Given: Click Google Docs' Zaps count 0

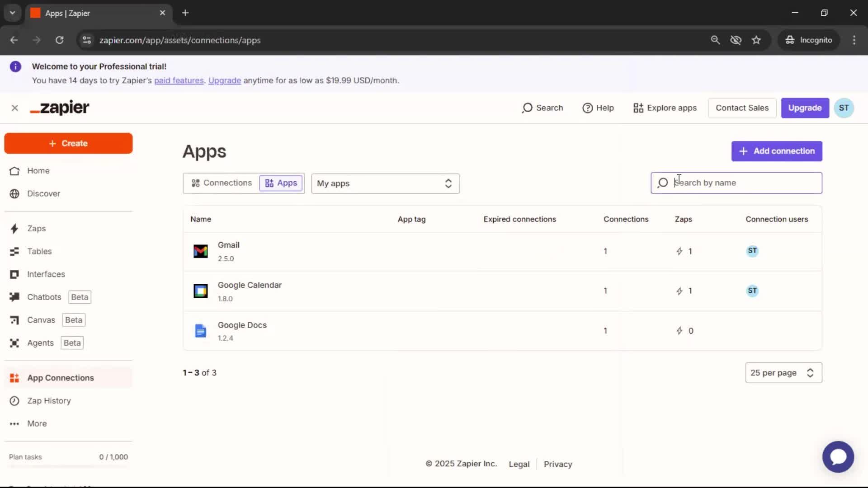Looking at the screenshot, I should point(684,331).
